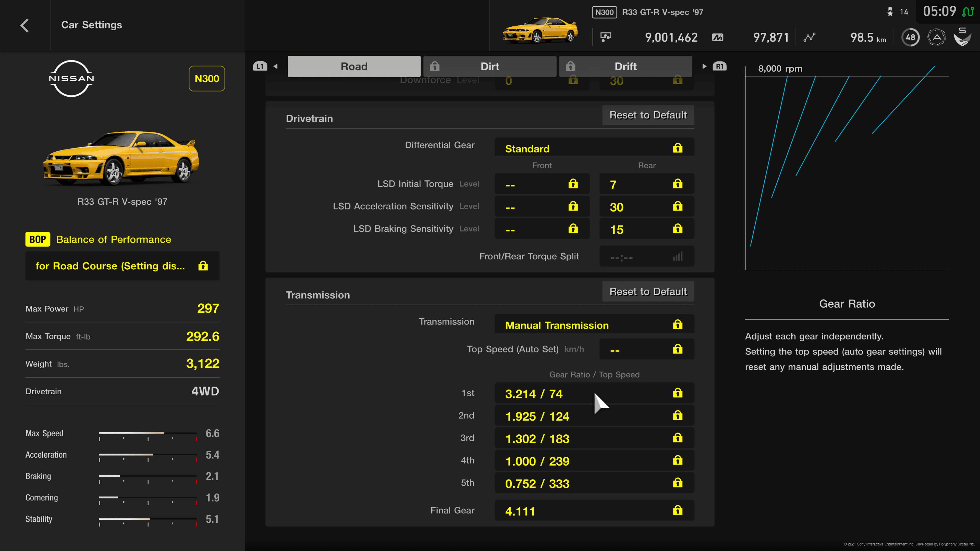Reset Transmission settings to default

(x=648, y=291)
